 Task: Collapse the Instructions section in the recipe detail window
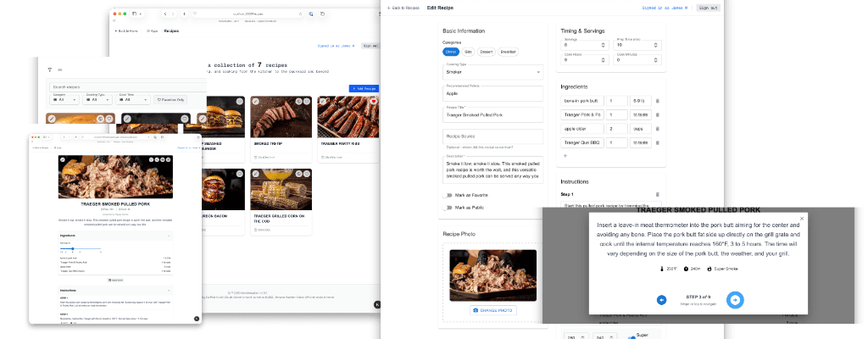coord(169,290)
